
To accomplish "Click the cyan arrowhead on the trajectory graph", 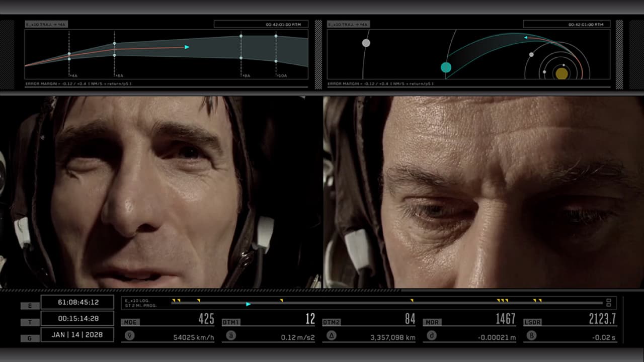I will click(187, 47).
